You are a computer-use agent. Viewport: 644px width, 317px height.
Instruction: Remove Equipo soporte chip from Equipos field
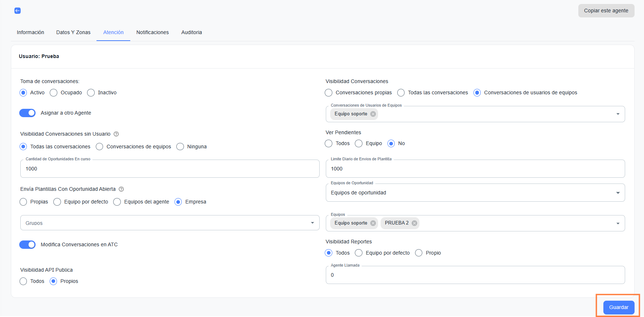[x=373, y=223]
